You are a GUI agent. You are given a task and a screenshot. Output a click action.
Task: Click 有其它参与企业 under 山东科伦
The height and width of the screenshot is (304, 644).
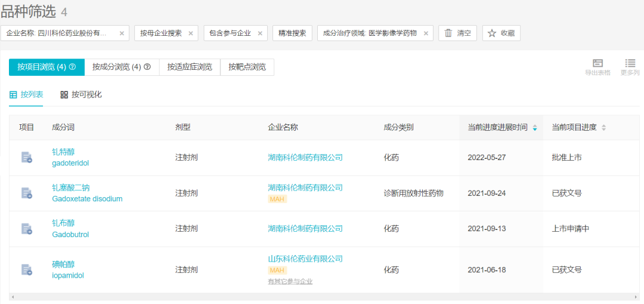click(290, 282)
